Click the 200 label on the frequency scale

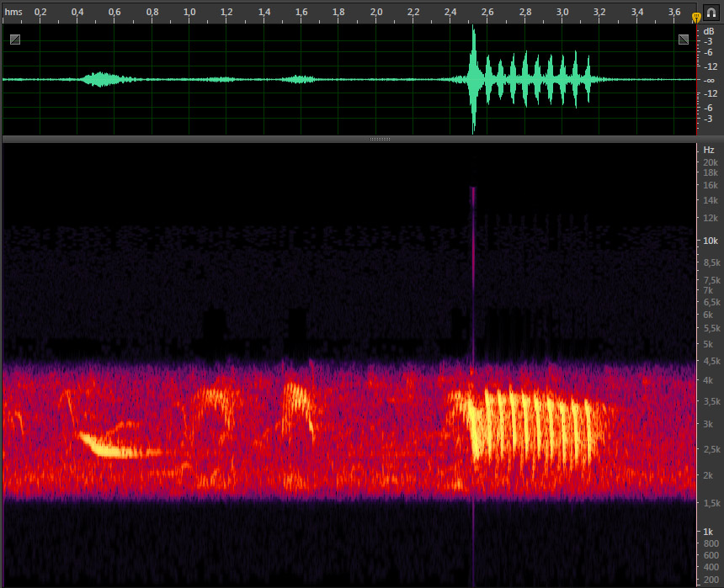(x=711, y=580)
